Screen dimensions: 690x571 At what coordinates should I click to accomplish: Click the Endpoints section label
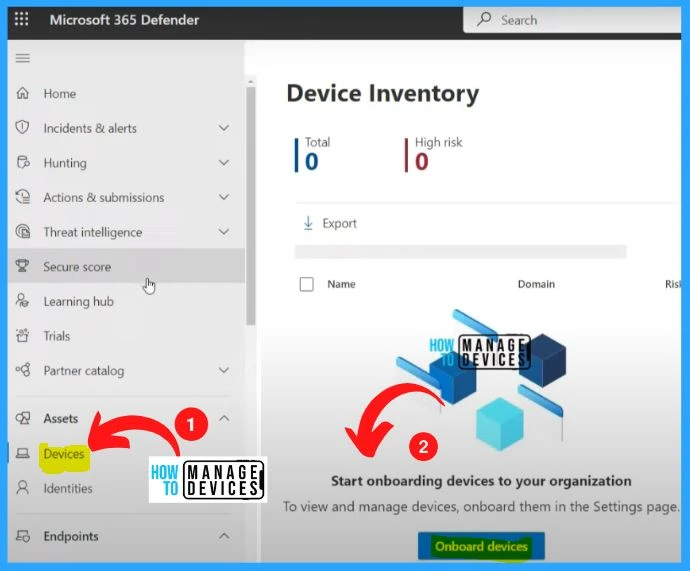point(71,536)
